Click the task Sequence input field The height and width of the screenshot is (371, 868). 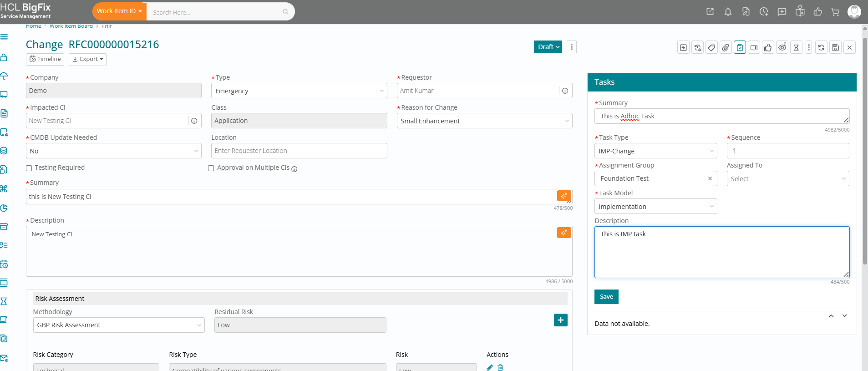787,151
